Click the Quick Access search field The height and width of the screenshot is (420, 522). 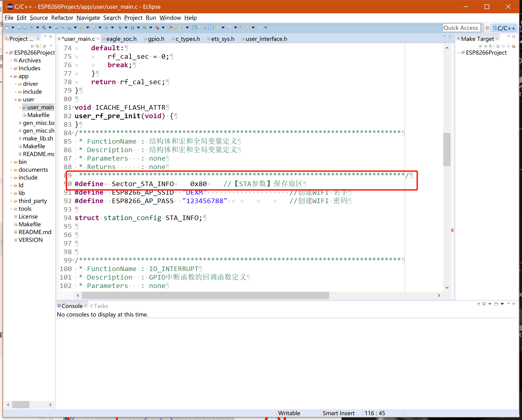pyautogui.click(x=461, y=28)
